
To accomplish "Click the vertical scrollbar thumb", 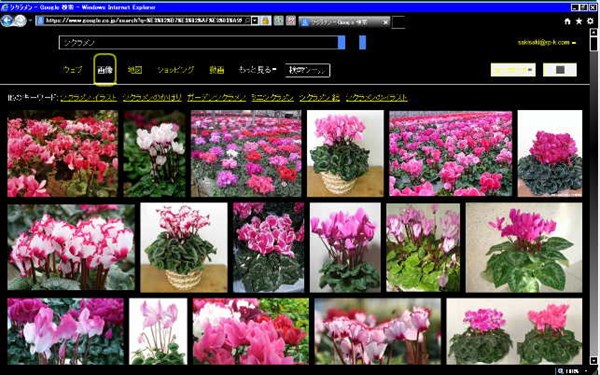I will point(593,44).
